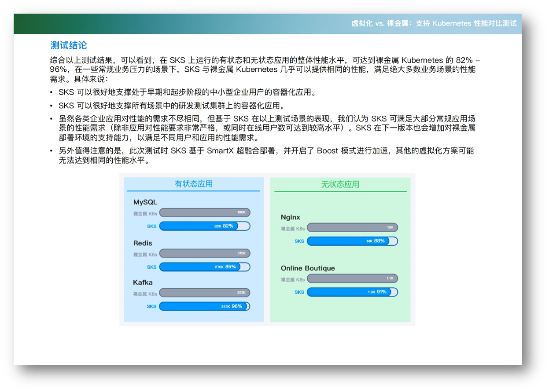Screen dimensions: 549x392
Task: Click the MySQL SKS 82% bar
Action: click(205, 226)
